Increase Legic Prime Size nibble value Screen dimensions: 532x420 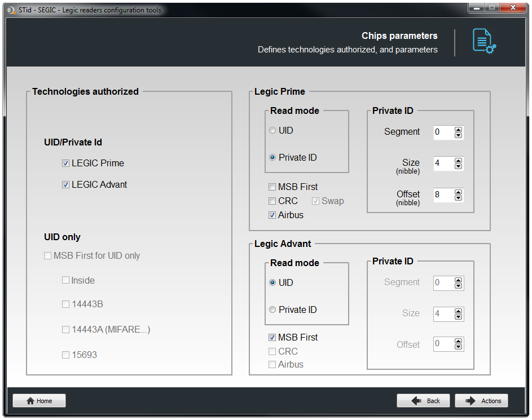point(458,161)
